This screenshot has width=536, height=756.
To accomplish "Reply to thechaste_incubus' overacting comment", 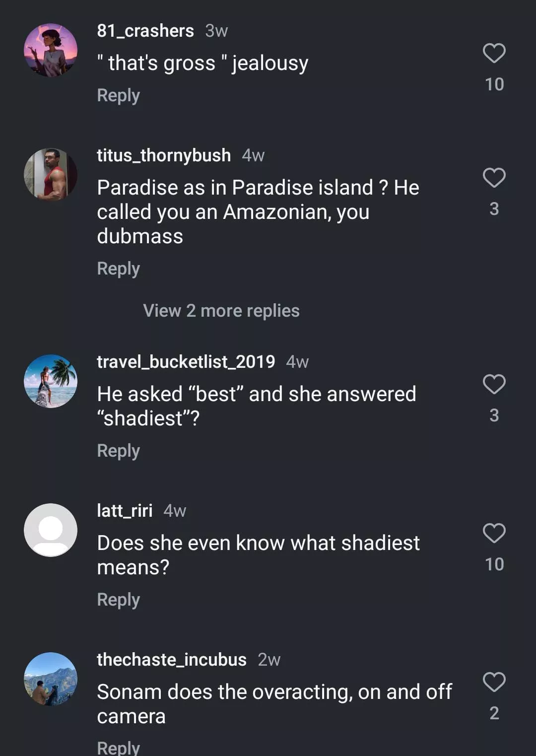I will point(118,748).
